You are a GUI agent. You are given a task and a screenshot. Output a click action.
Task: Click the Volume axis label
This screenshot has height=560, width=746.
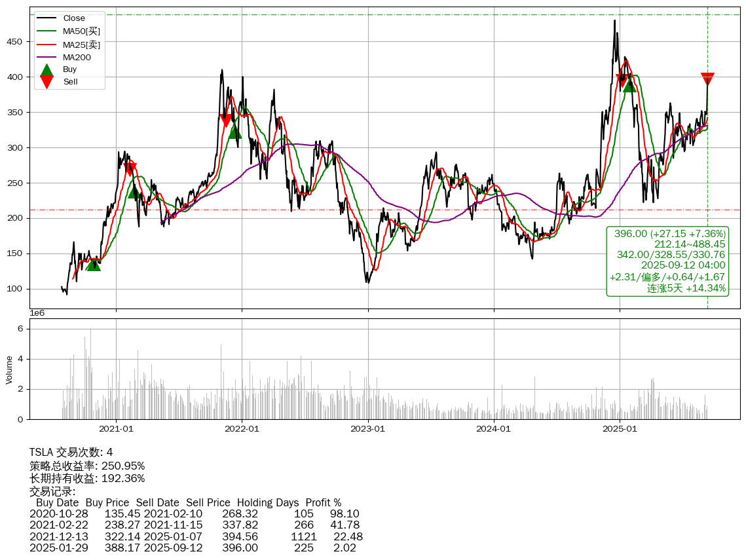9,369
